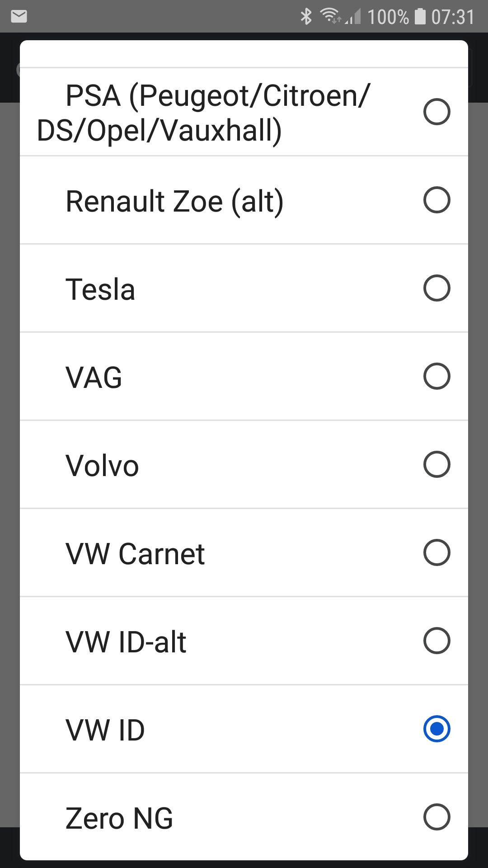Choose the Renault Zoe (alt) radio button
Screen dimensions: 488x868
click(x=436, y=200)
